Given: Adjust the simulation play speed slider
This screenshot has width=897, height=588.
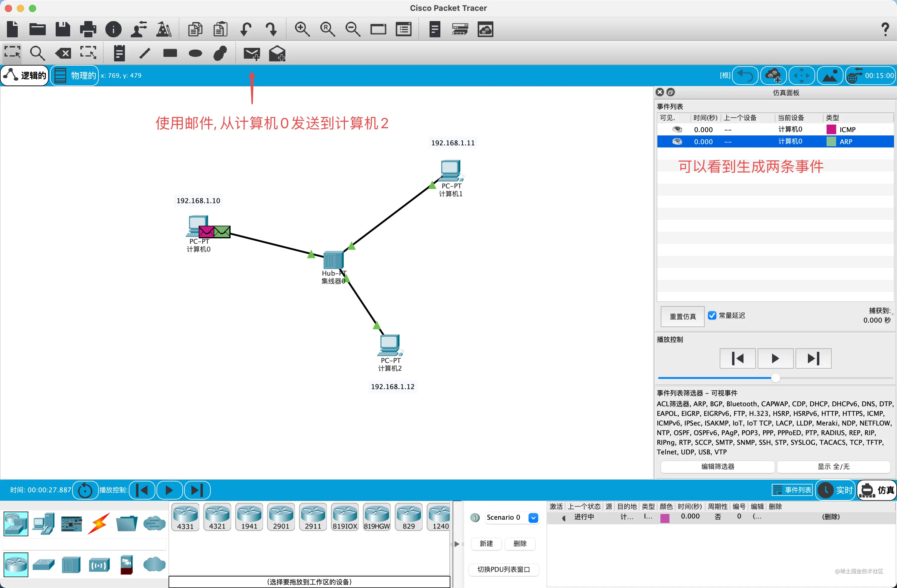Looking at the screenshot, I should coord(775,378).
